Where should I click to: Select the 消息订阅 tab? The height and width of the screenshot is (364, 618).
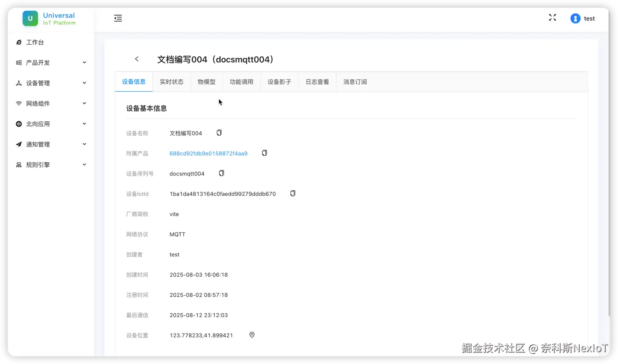(x=355, y=82)
